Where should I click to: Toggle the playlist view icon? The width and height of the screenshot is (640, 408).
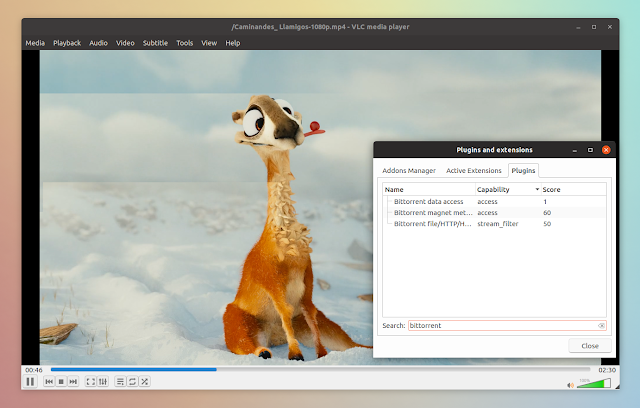tap(120, 381)
